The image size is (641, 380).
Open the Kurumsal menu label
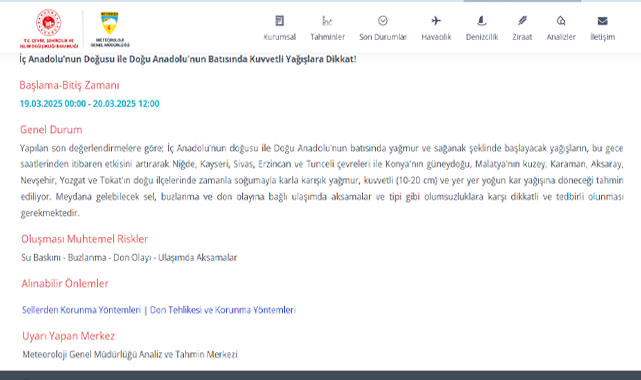(280, 37)
